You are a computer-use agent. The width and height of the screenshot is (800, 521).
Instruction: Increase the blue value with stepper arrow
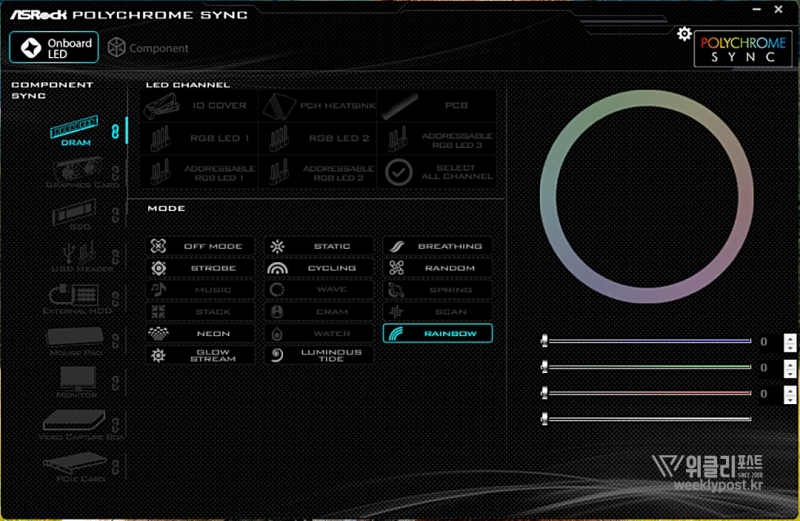(790, 338)
